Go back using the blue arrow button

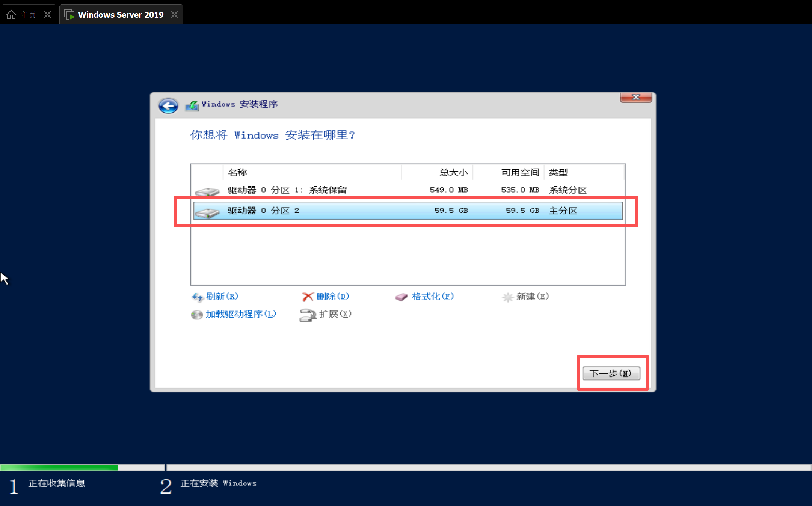tap(168, 105)
